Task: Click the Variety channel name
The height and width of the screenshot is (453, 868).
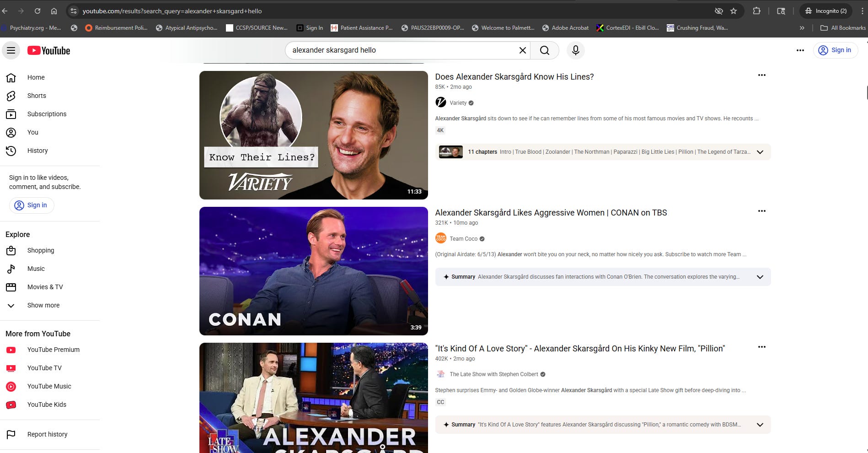Action: click(x=458, y=103)
